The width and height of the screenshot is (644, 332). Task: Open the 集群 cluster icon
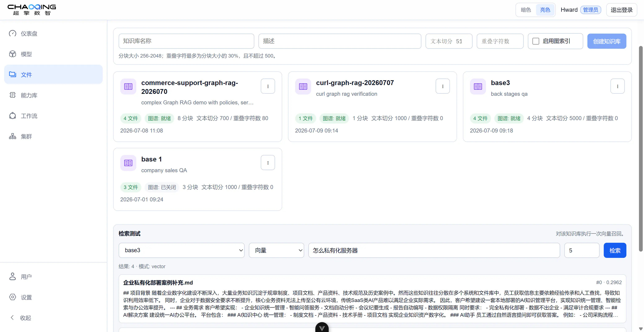point(13,136)
